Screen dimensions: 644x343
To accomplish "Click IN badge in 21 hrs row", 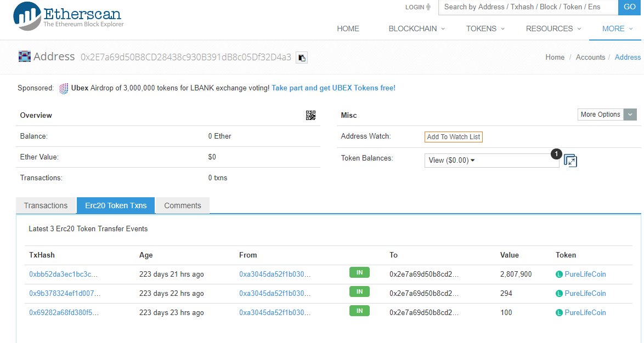I will pyautogui.click(x=359, y=273).
